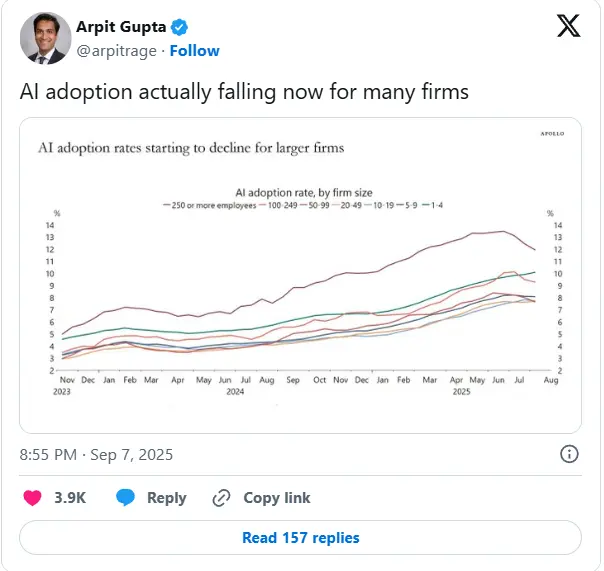Click the copy link chain icon
The width and height of the screenshot is (604, 571).
tap(220, 497)
